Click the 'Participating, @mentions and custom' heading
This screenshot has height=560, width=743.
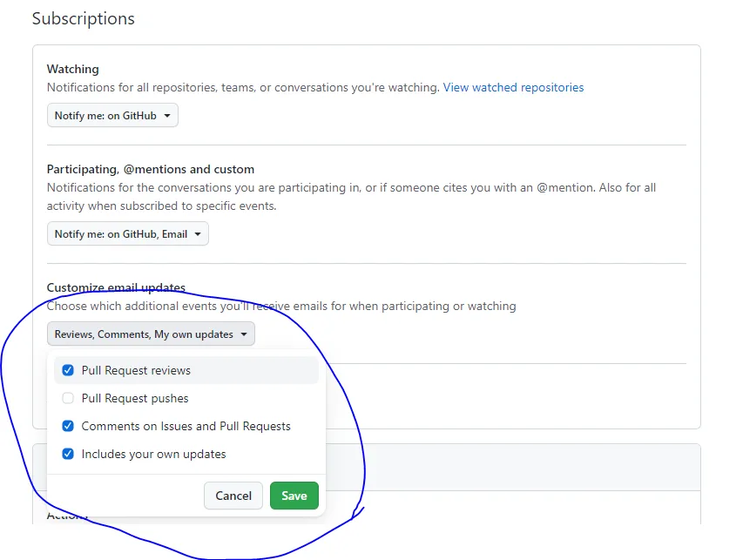click(151, 169)
